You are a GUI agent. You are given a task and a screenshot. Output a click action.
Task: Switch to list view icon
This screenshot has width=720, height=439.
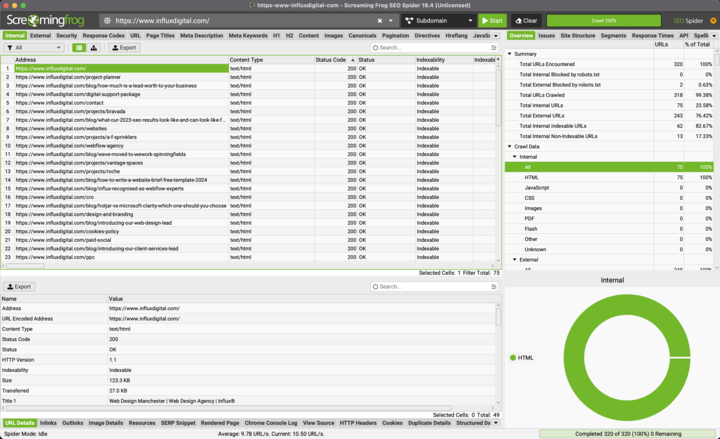(79, 48)
